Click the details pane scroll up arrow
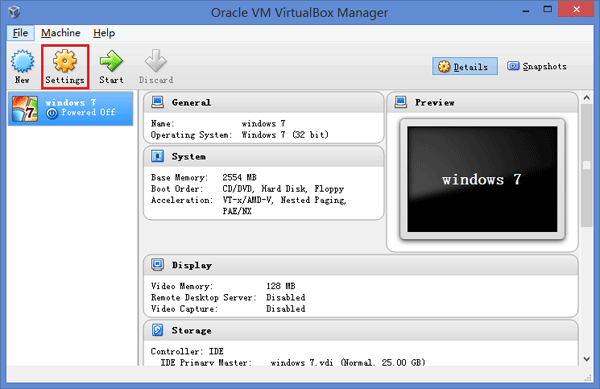 pyautogui.click(x=587, y=98)
